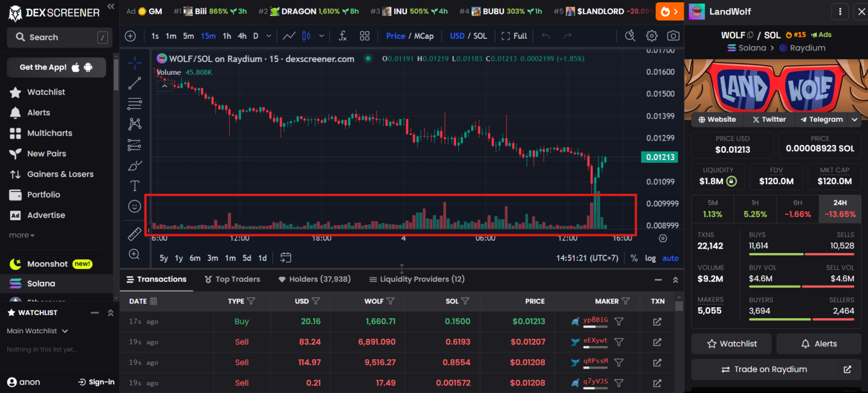Select the 5m timeframe

click(x=189, y=36)
